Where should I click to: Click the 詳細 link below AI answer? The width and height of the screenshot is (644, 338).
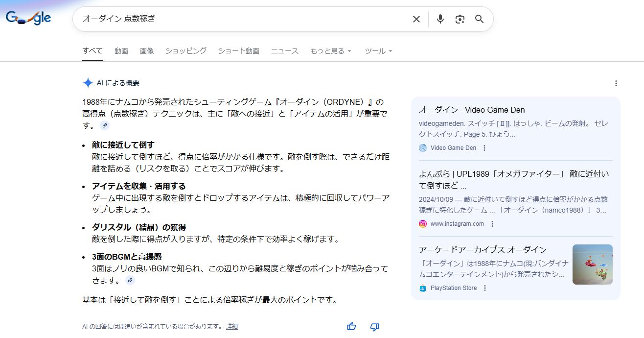232,327
